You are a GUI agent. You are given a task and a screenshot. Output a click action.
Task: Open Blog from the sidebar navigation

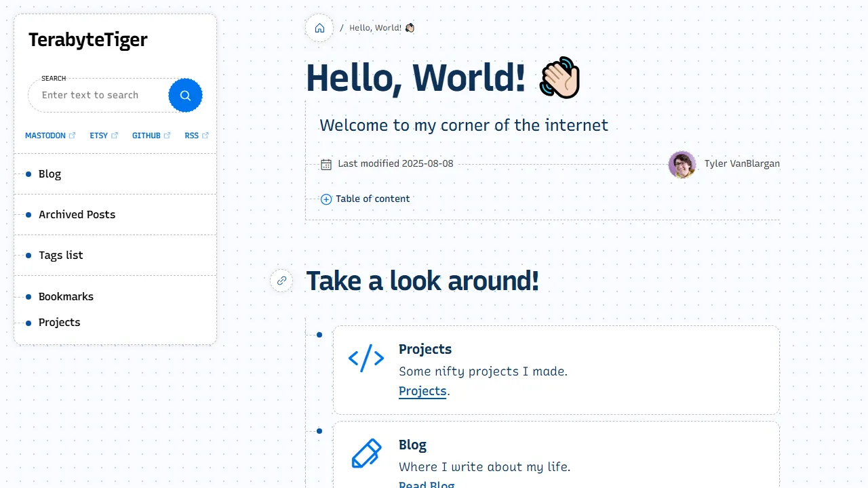pos(50,174)
